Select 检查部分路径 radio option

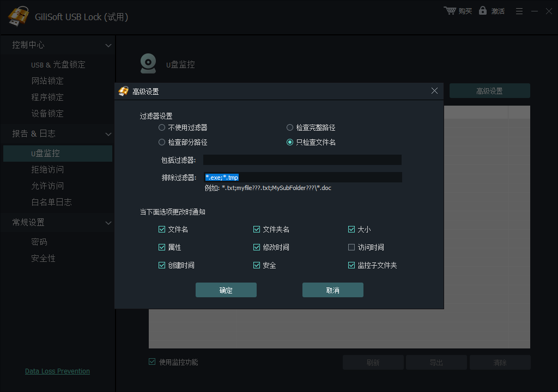tap(161, 142)
